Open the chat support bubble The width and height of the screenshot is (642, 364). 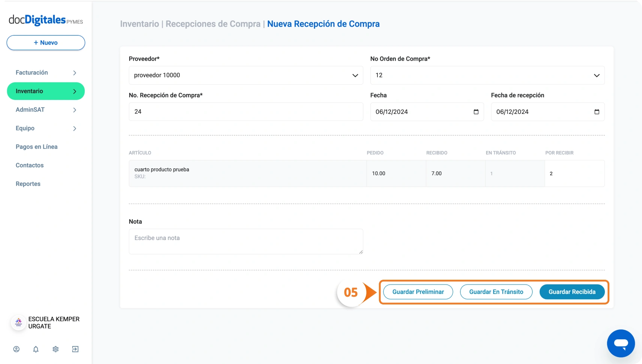point(621,343)
